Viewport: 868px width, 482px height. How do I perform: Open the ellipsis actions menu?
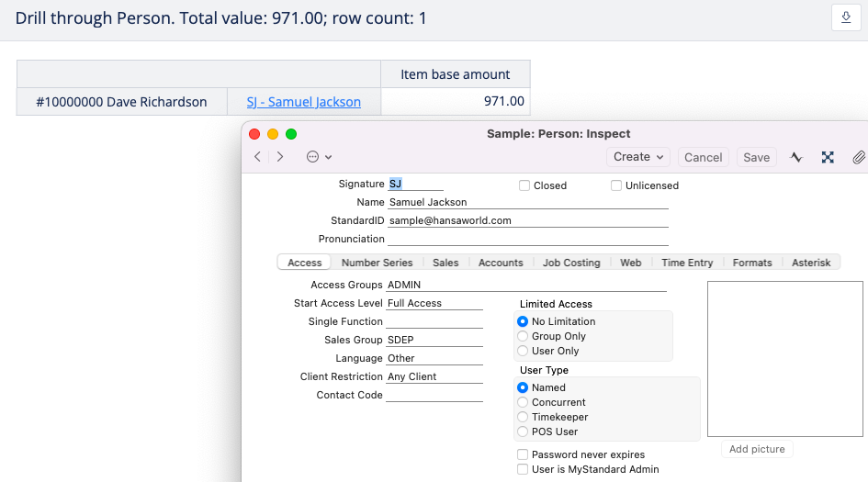tap(319, 157)
